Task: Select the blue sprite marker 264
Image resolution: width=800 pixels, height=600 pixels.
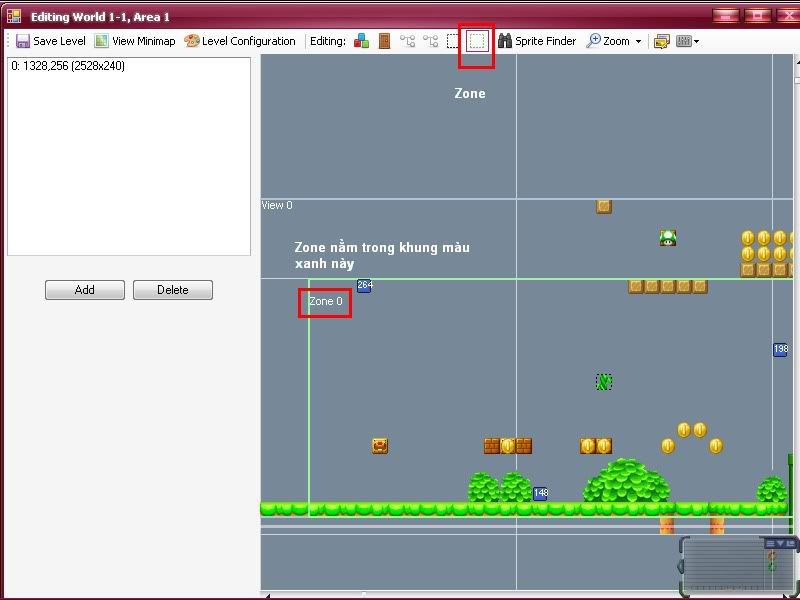Action: tap(364, 286)
